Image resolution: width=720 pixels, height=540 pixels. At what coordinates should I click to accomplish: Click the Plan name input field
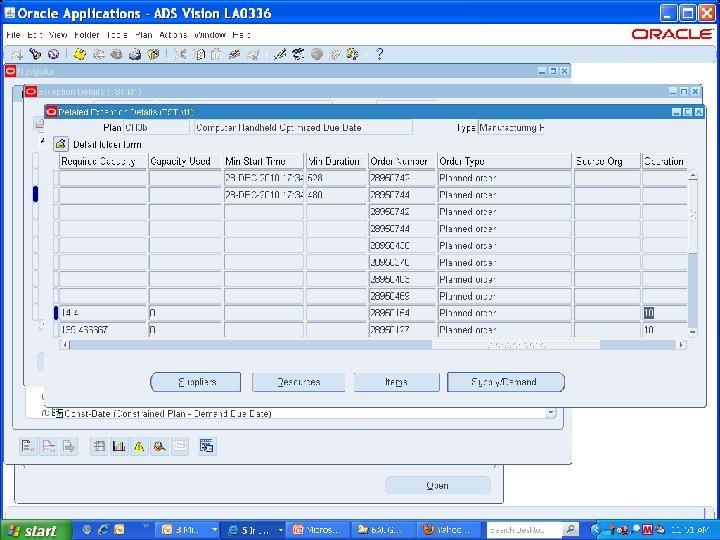[156, 128]
